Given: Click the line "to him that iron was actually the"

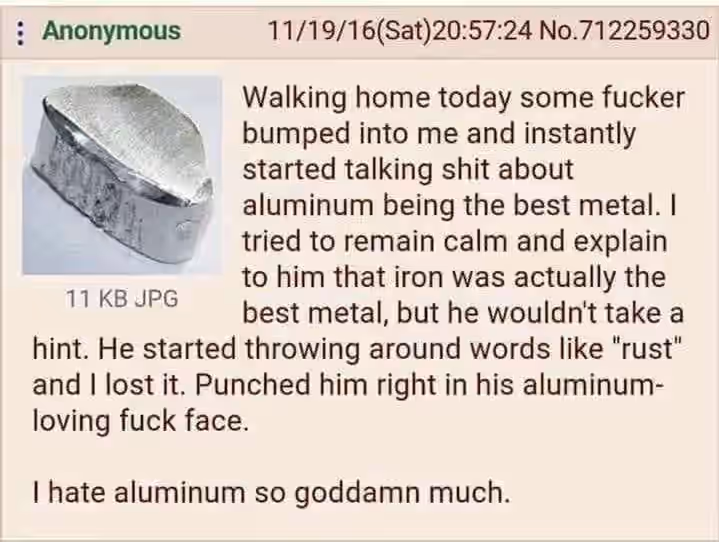Looking at the screenshot, I should [454, 277].
